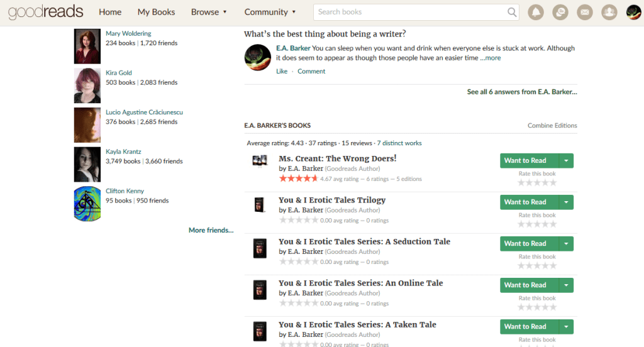Open the profile avatar in header
This screenshot has height=347, width=644.
(x=633, y=12)
